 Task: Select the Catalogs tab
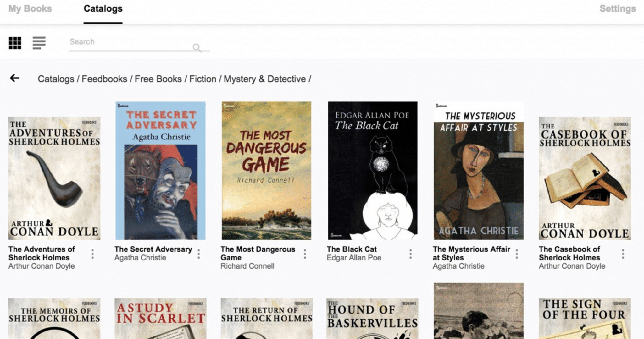pyautogui.click(x=103, y=8)
